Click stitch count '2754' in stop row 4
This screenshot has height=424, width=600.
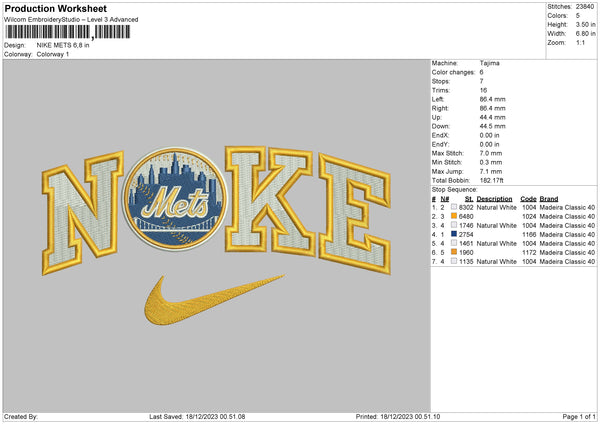point(466,235)
